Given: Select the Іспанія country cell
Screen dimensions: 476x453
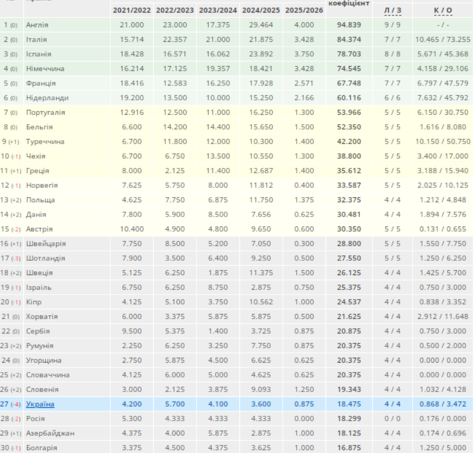Looking at the screenshot, I should pos(39,54).
